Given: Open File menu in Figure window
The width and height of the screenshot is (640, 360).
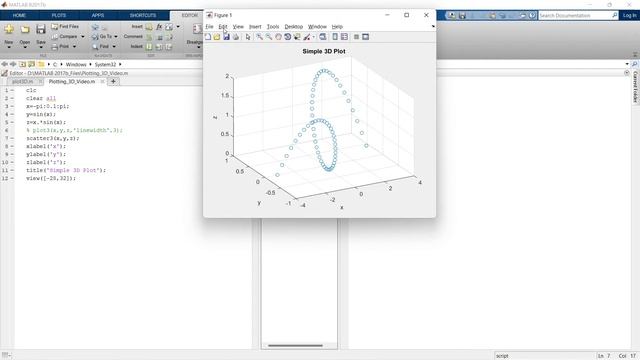Looking at the screenshot, I should pos(209,27).
